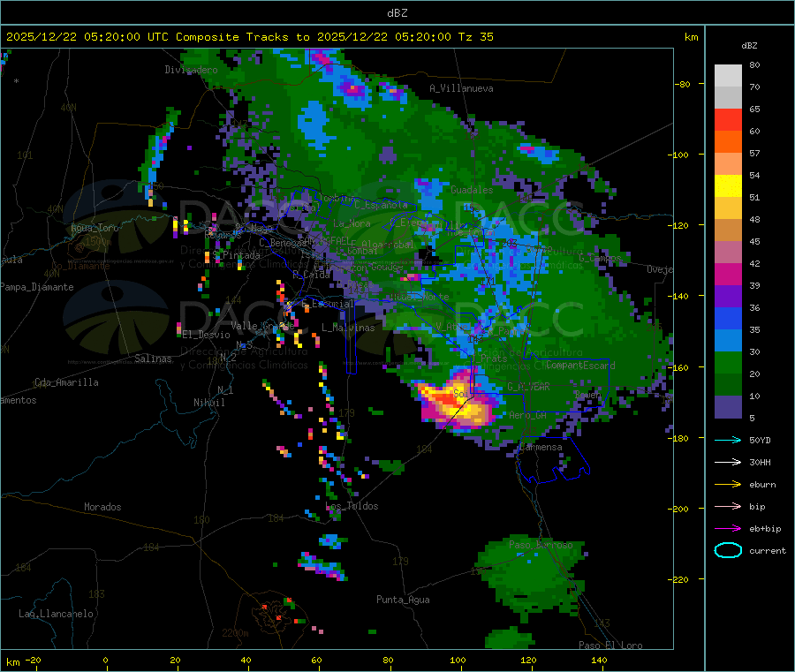Image resolution: width=795 pixels, height=672 pixels.
Task: Click the 'El_Desvio' map label
Action: point(207,335)
